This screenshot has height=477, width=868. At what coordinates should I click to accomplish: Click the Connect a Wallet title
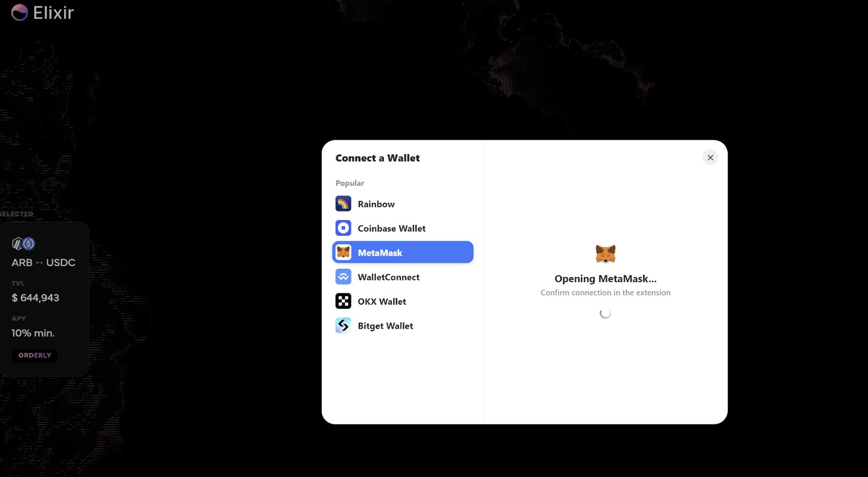click(378, 158)
